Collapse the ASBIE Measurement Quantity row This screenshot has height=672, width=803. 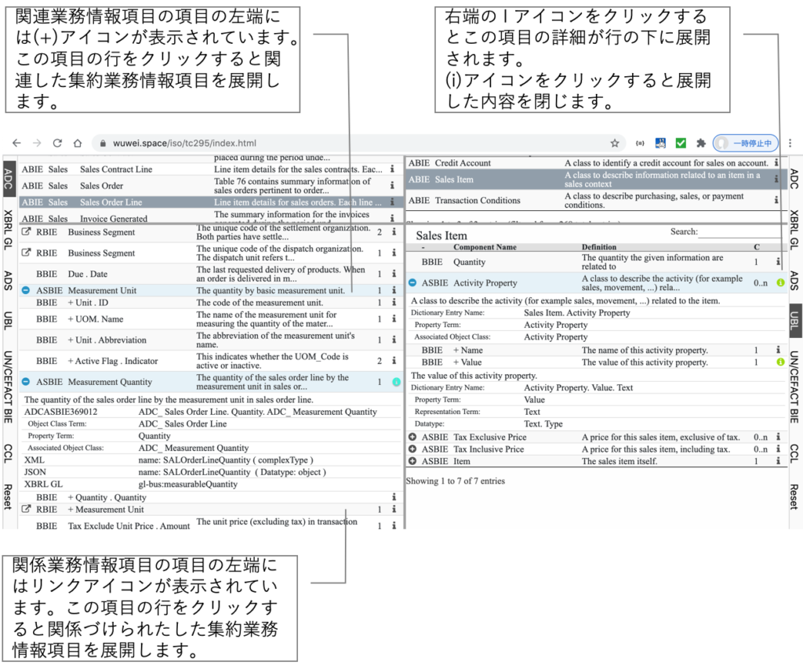[26, 382]
